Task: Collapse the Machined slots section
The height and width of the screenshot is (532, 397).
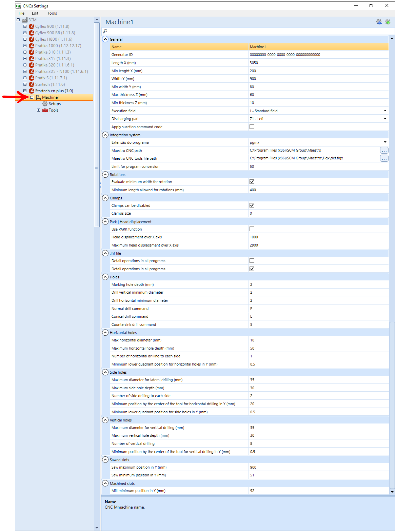Action: [x=105, y=483]
